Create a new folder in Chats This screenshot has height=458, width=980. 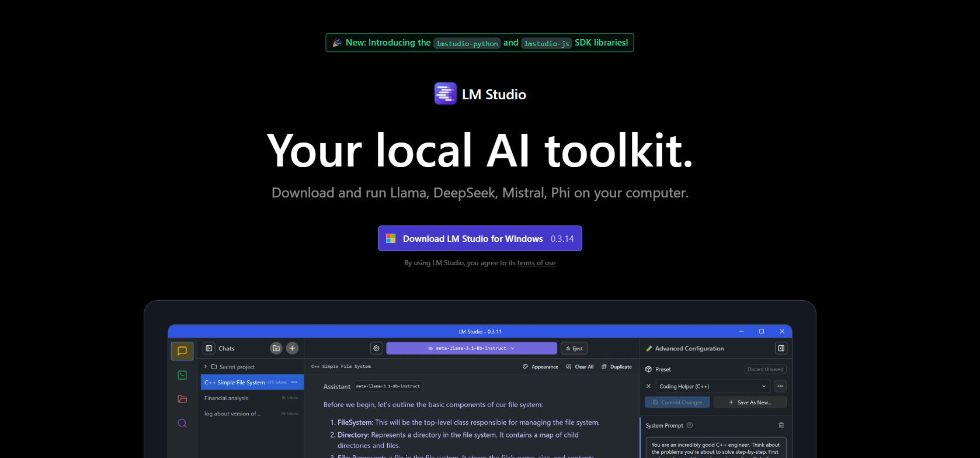point(276,348)
